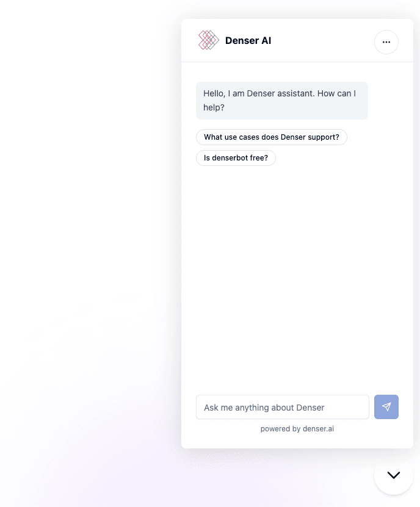Select the suggested question about denserbot pricing
This screenshot has height=507, width=420.
[x=236, y=157]
